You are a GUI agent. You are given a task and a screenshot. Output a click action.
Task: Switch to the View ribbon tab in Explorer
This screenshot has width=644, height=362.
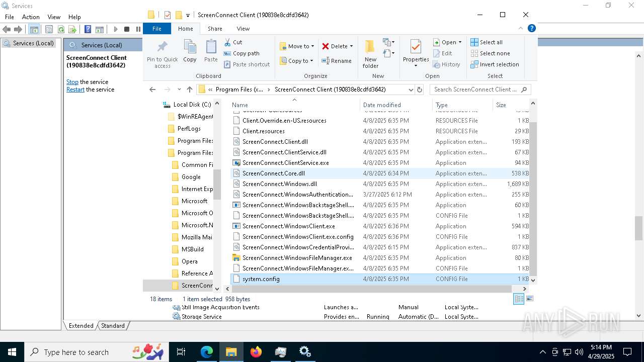243,29
